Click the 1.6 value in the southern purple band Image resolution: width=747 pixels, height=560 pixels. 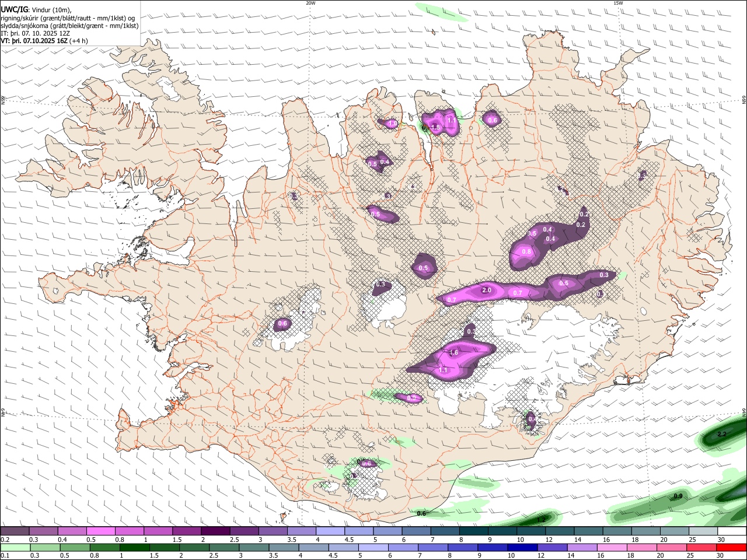tap(453, 353)
